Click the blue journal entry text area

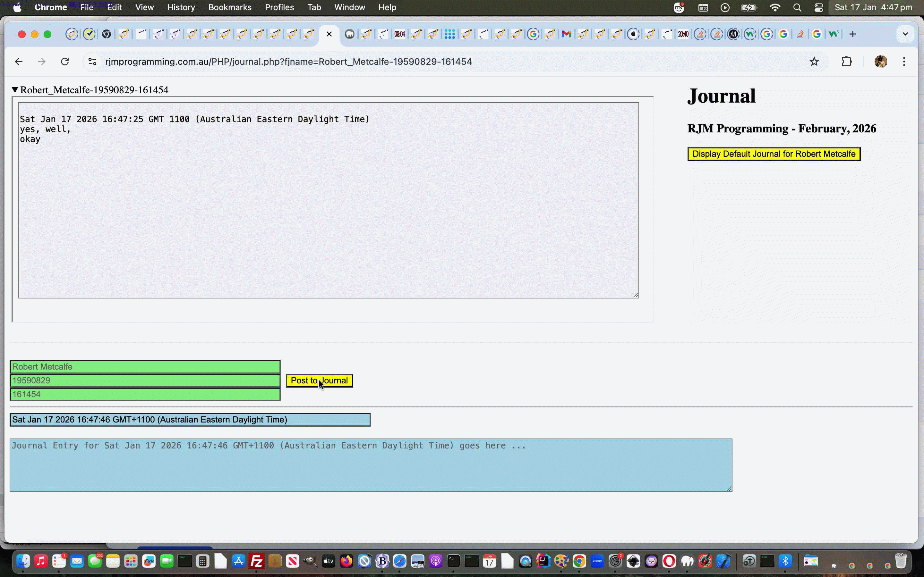tap(370, 465)
